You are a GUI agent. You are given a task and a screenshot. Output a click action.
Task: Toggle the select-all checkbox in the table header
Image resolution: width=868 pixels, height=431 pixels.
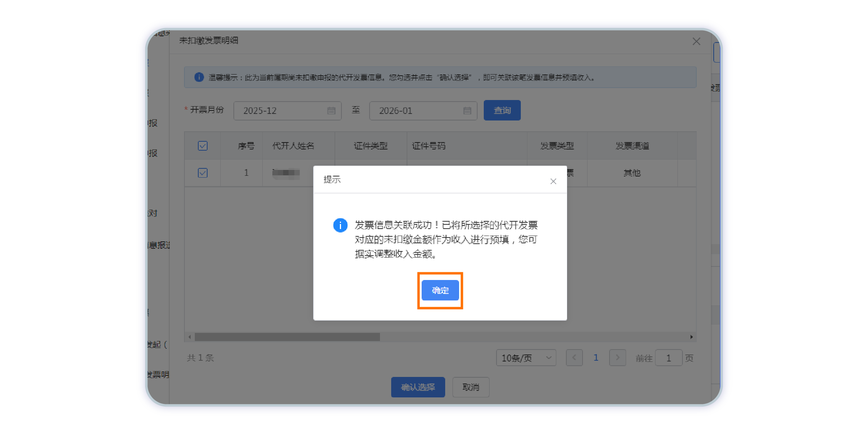[203, 146]
